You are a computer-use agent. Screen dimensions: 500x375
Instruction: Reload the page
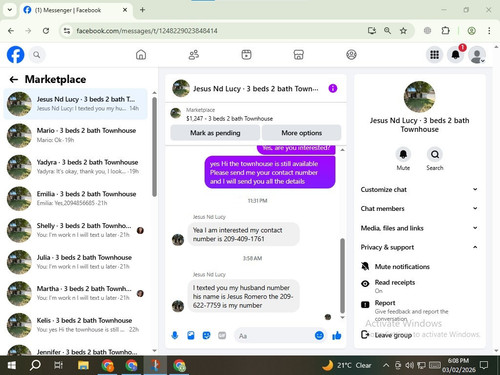(x=46, y=31)
